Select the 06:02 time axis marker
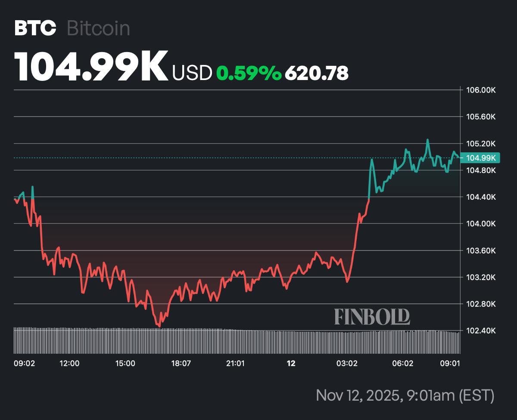Screen dimensions: 517x420 (403, 363)
